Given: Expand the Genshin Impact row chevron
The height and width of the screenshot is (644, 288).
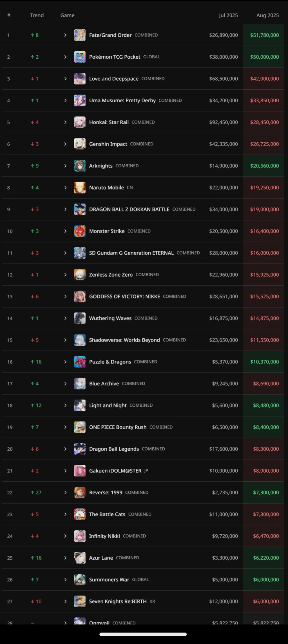Looking at the screenshot, I should click(x=65, y=144).
